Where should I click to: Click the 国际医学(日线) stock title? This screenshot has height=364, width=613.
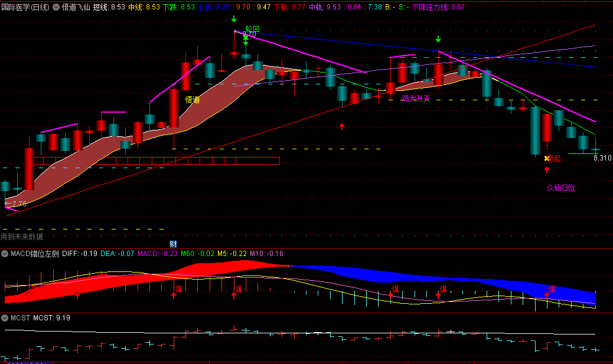point(25,7)
